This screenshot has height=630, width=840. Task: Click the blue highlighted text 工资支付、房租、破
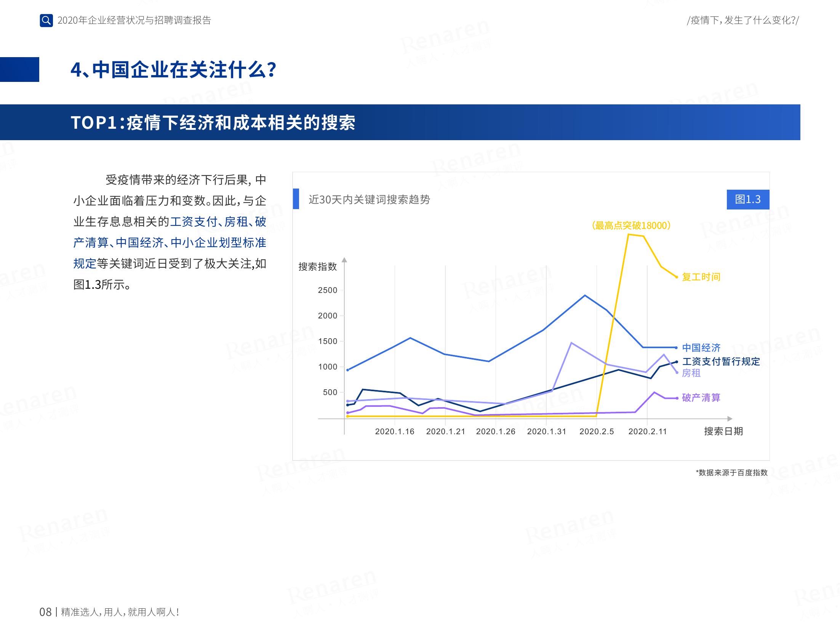pos(218,222)
